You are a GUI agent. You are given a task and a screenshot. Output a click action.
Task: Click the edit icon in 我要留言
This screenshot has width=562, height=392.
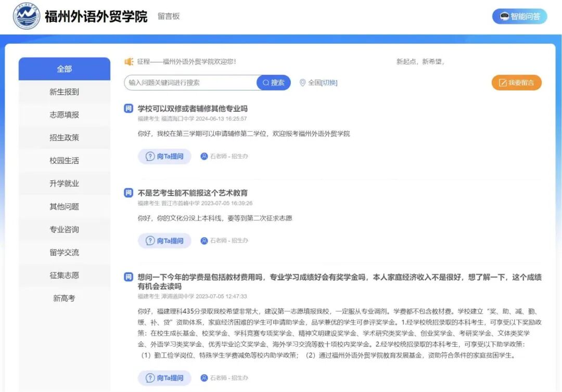point(503,83)
